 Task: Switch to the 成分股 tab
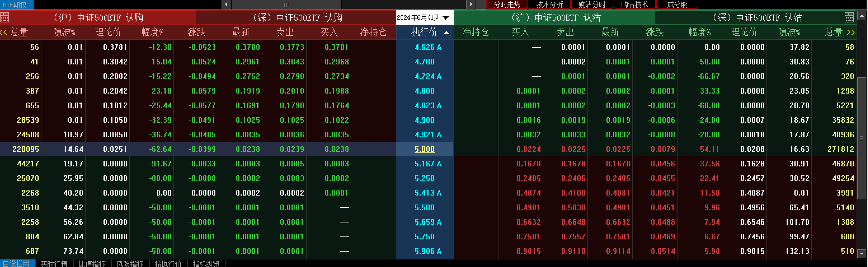[677, 5]
